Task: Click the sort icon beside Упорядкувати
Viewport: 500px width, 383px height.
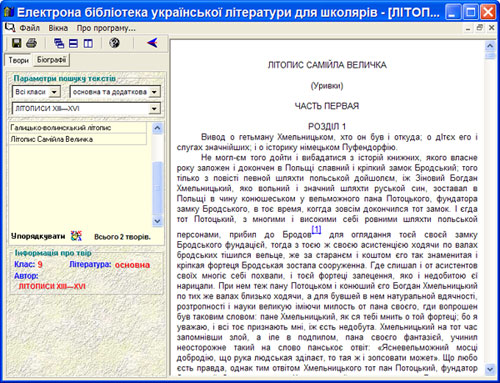Action: (x=76, y=236)
